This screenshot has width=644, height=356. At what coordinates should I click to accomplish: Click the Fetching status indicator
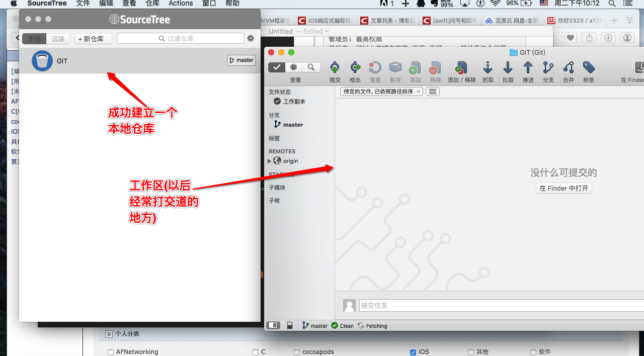(x=372, y=326)
